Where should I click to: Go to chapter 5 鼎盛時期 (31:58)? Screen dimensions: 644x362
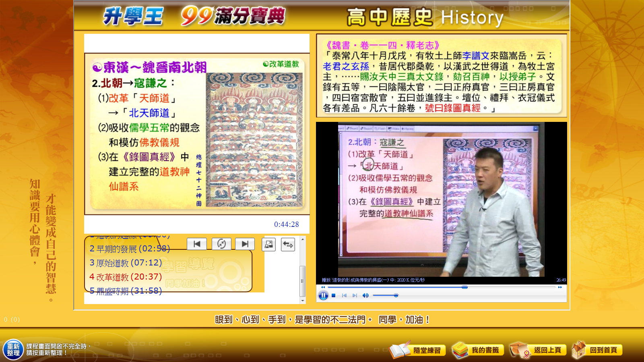point(126,290)
